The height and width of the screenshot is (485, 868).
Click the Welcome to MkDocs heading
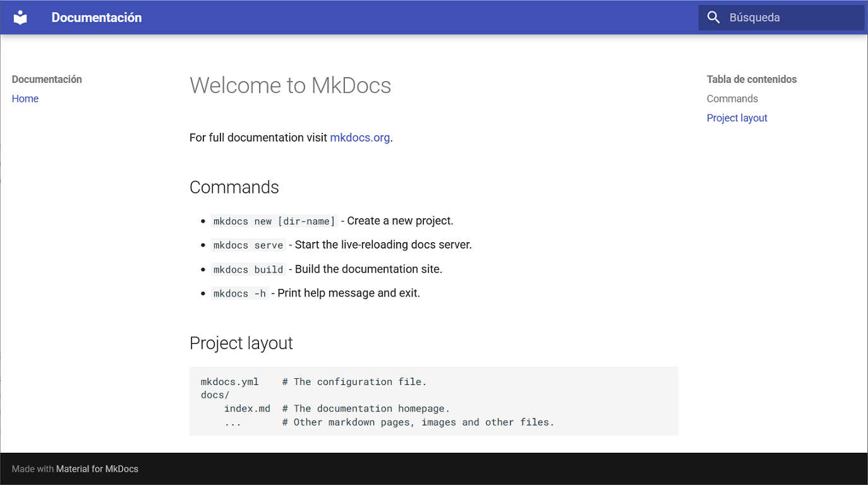[x=290, y=85]
